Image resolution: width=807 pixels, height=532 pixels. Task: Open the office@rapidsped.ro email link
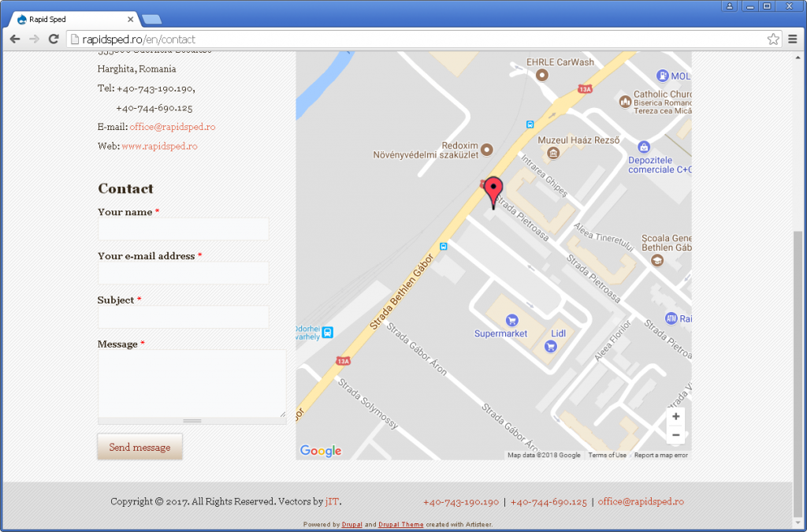(173, 127)
